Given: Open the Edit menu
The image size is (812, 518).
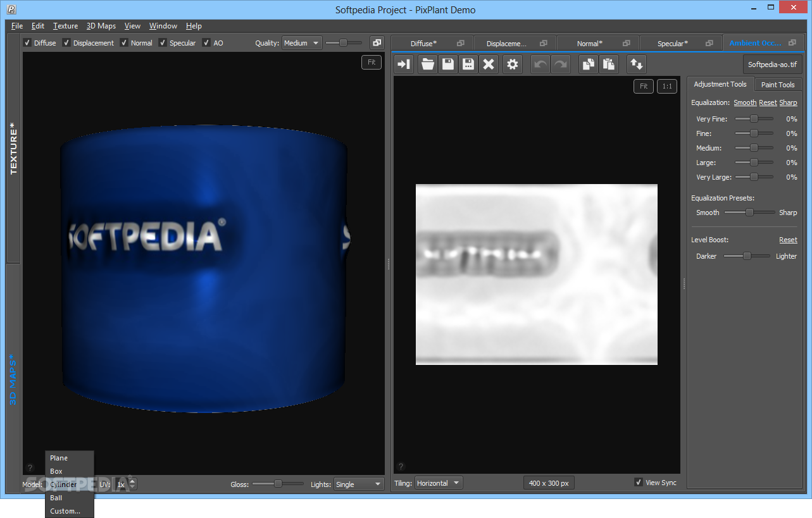Looking at the screenshot, I should pos(38,26).
